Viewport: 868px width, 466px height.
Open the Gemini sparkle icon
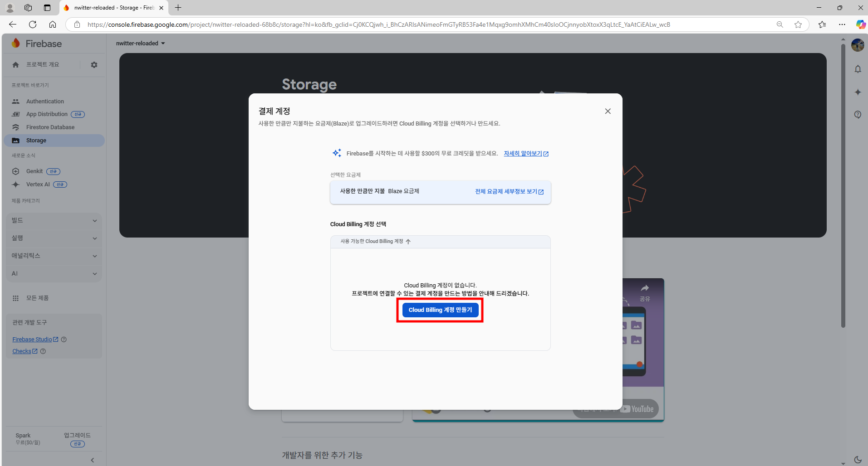coord(858,92)
